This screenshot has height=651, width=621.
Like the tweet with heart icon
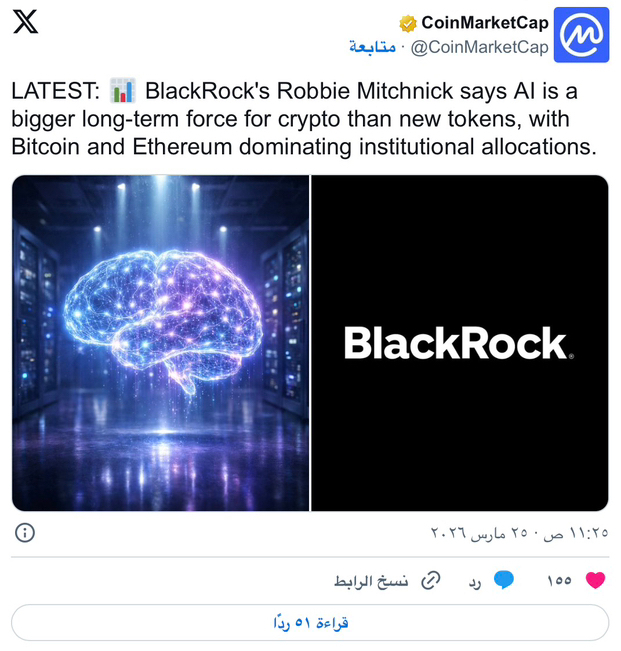pos(595,580)
